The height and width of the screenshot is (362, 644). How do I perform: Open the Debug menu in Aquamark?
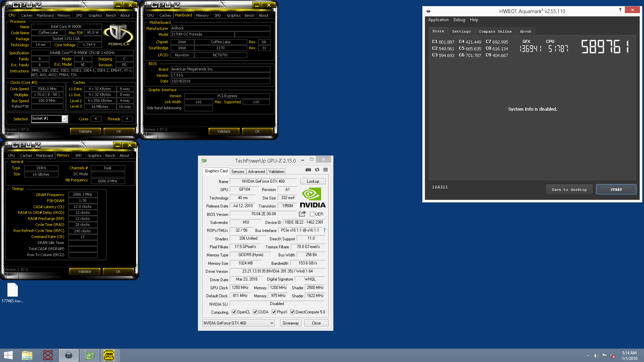459,20
